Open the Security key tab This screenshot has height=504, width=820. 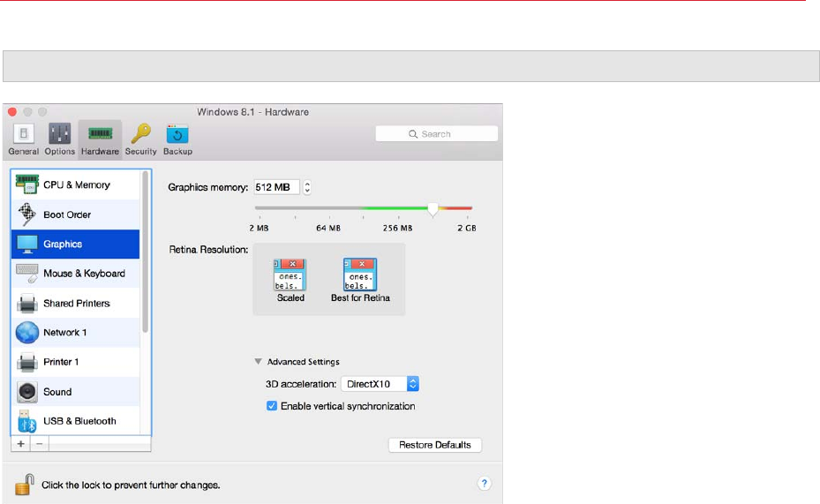tap(140, 139)
